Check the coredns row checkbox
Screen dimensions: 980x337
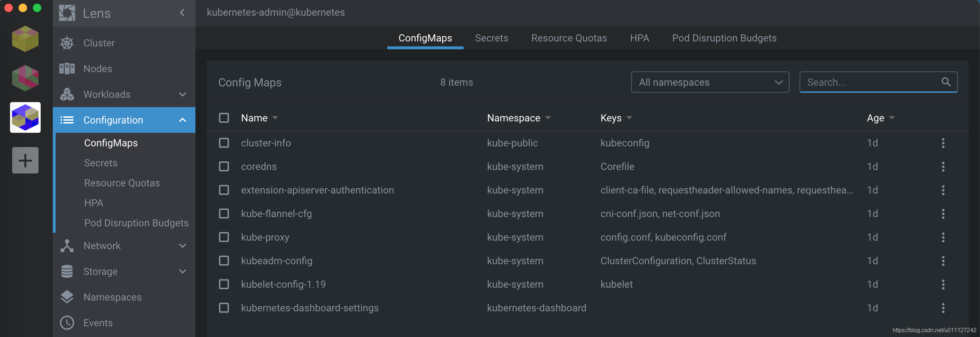[224, 167]
